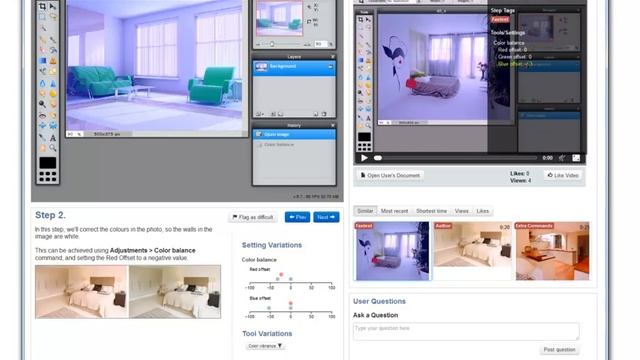Select the Background layer row
This screenshot has height=360, width=640.
[294, 68]
